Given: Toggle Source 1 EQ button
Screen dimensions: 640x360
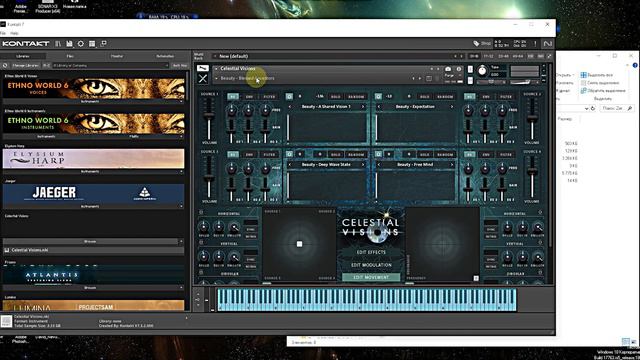Looking at the screenshot, I should [233, 97].
